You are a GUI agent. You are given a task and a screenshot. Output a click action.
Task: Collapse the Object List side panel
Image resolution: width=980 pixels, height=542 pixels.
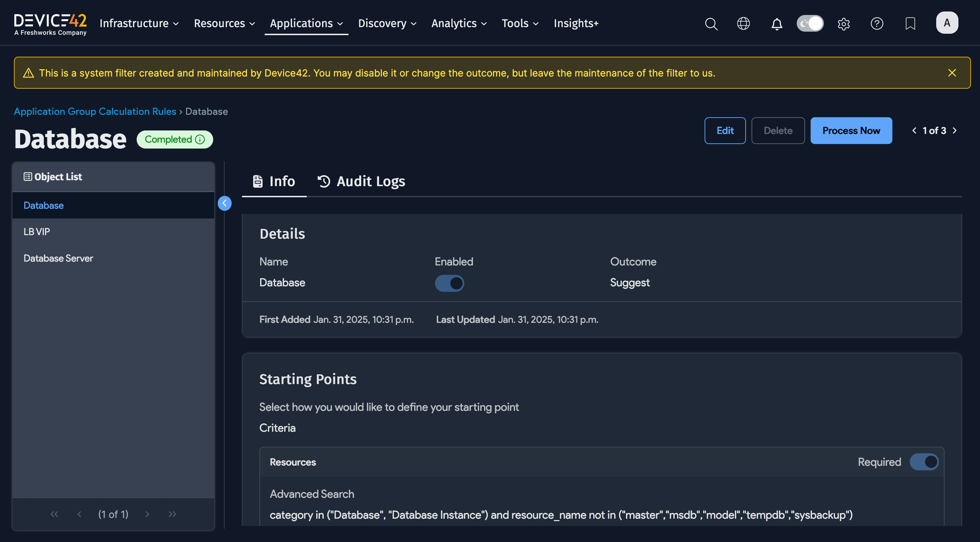[x=224, y=203]
